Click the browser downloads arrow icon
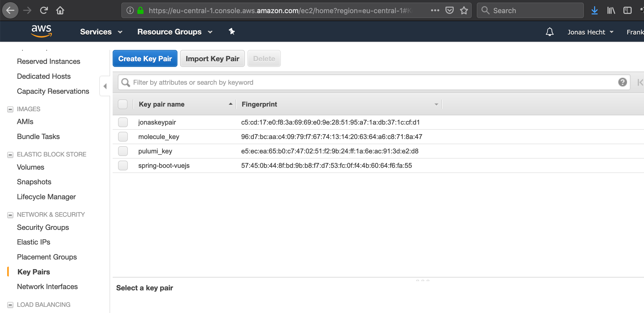The width and height of the screenshot is (644, 313). click(x=594, y=11)
